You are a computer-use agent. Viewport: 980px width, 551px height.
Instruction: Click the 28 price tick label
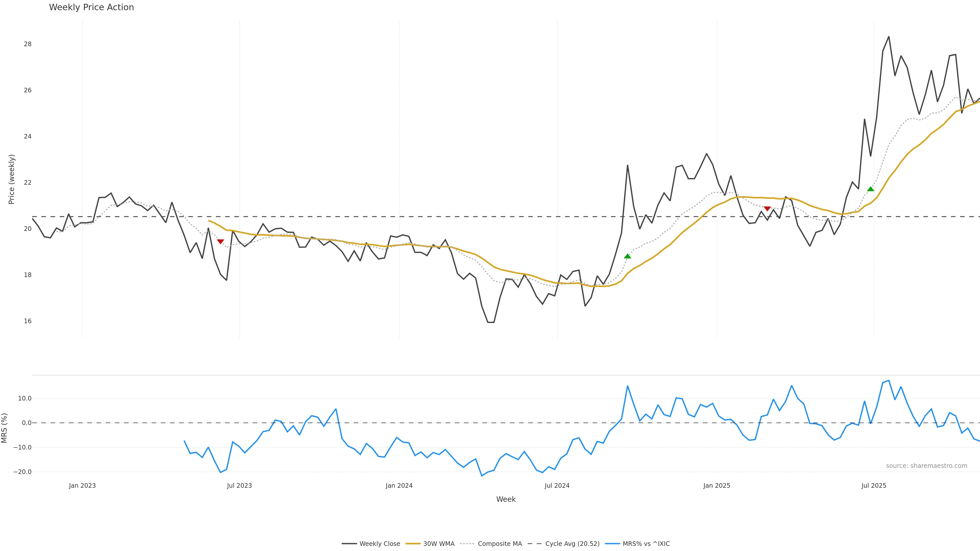pos(27,44)
